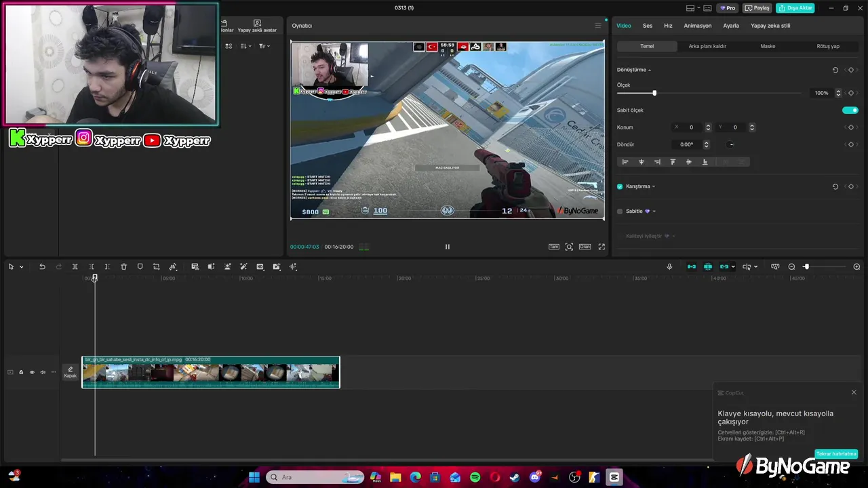This screenshot has width=868, height=488.
Task: Select the pointer selection tool
Action: point(11,266)
